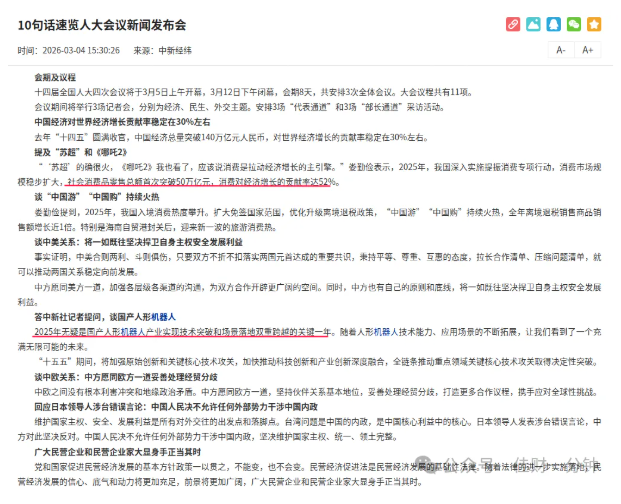Click the sentence beginning 会议期间将举行3场记者会

click(x=240, y=107)
